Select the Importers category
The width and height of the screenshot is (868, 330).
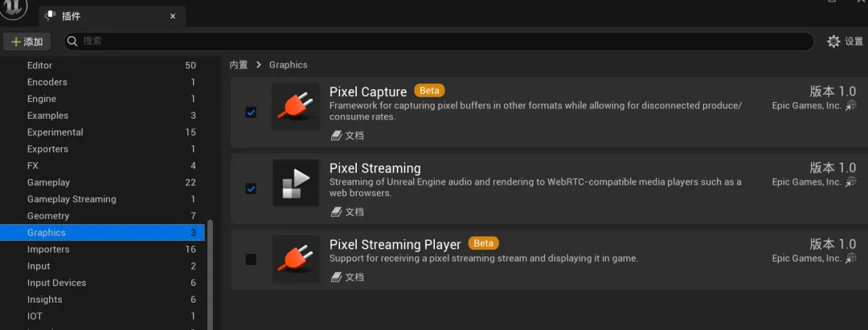(102, 249)
